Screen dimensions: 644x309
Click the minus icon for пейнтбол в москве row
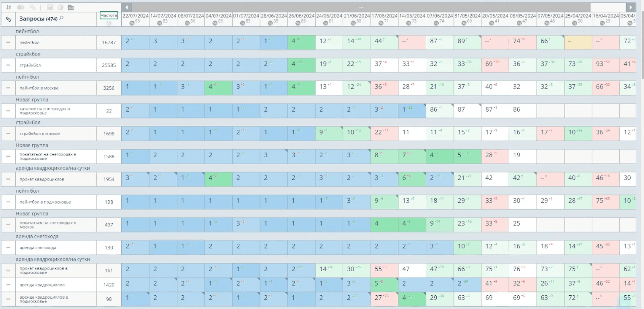pyautogui.click(x=8, y=88)
